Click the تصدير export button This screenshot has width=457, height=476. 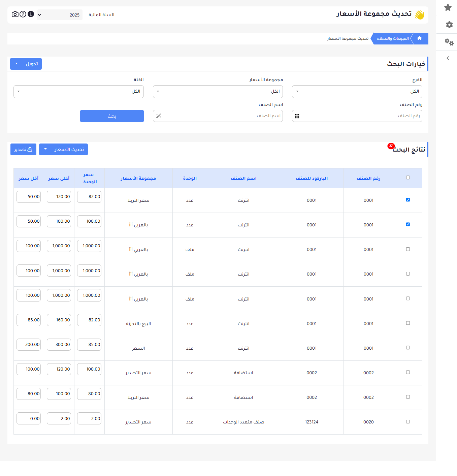(23, 149)
